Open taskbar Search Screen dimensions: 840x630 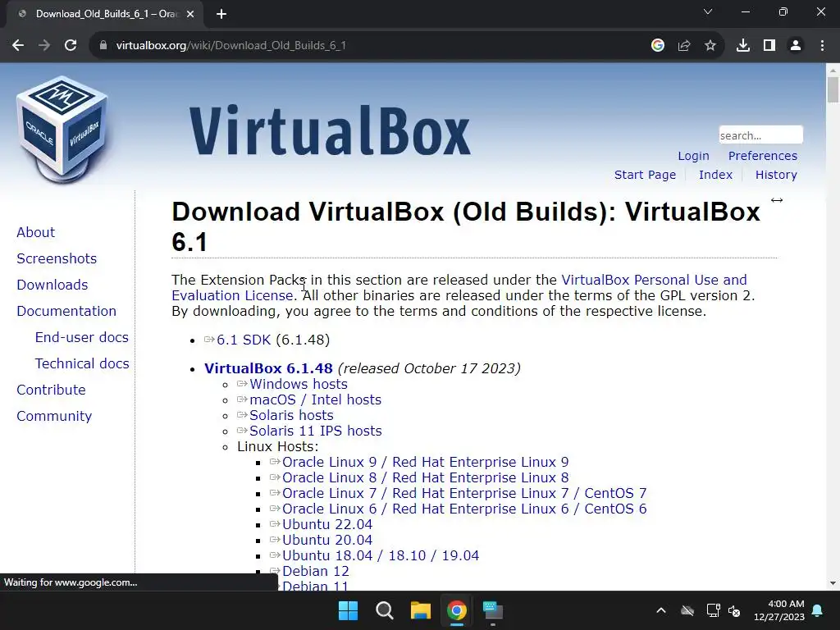tap(384, 610)
